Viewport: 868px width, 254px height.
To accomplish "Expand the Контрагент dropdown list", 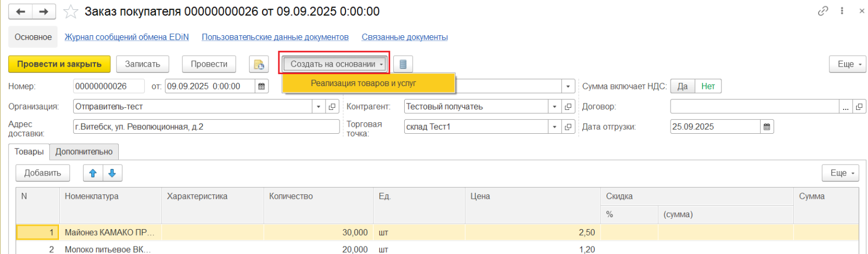I will (554, 107).
